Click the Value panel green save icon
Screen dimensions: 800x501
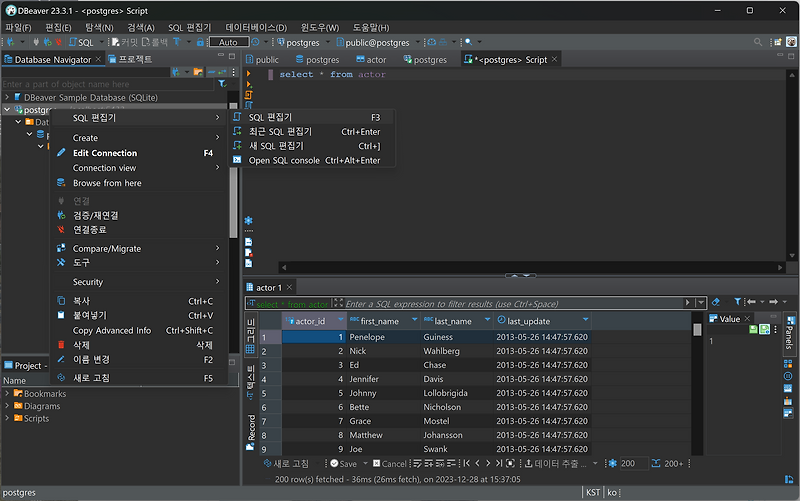753,330
